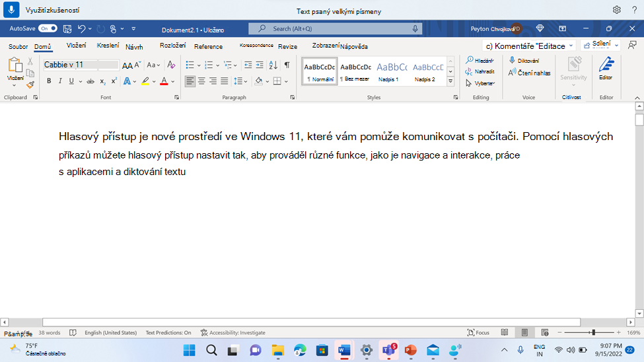Image resolution: width=644 pixels, height=362 pixels.
Task: Open Vyberte select dropdown
Action: tap(480, 83)
